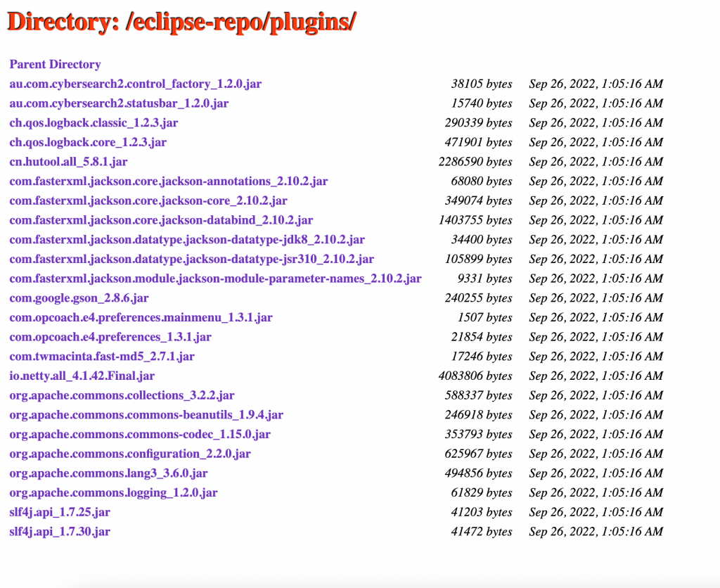Click jackson-datatype-jsr310_2.10.2.jar link
The image size is (720, 588).
click(x=192, y=259)
